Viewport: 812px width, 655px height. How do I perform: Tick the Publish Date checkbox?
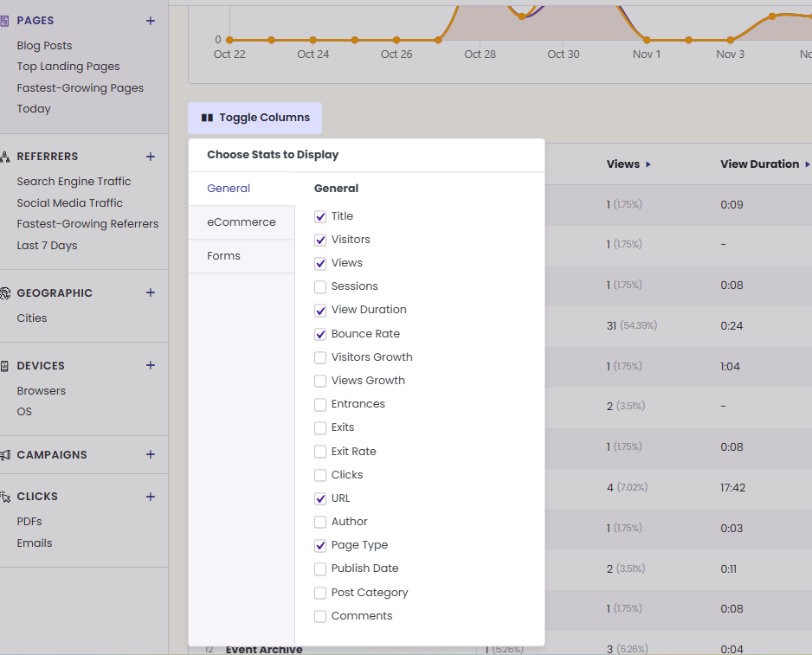[x=320, y=568]
